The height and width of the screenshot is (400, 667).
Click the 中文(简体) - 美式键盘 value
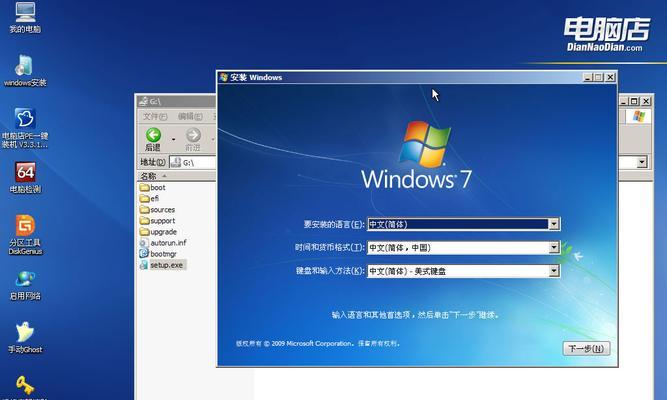[407, 271]
